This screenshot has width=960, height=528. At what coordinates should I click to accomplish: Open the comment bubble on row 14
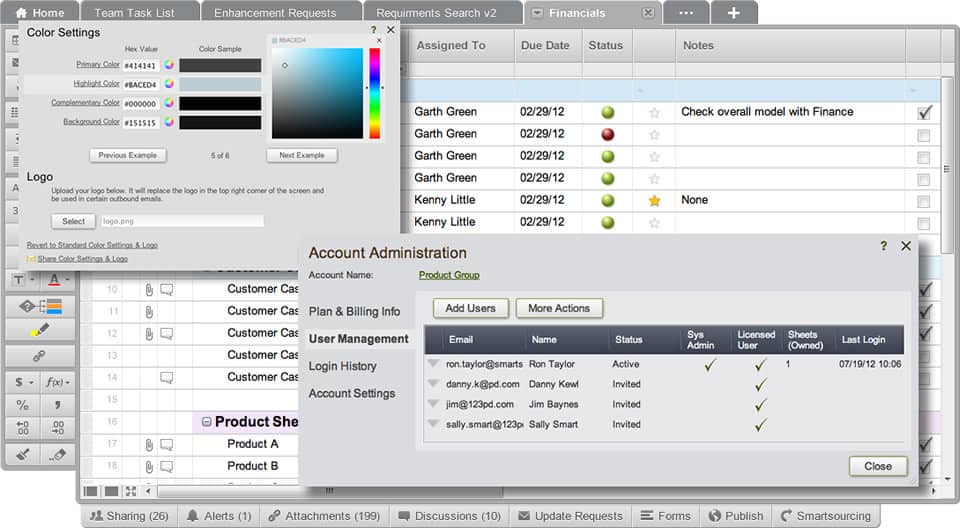point(167,378)
